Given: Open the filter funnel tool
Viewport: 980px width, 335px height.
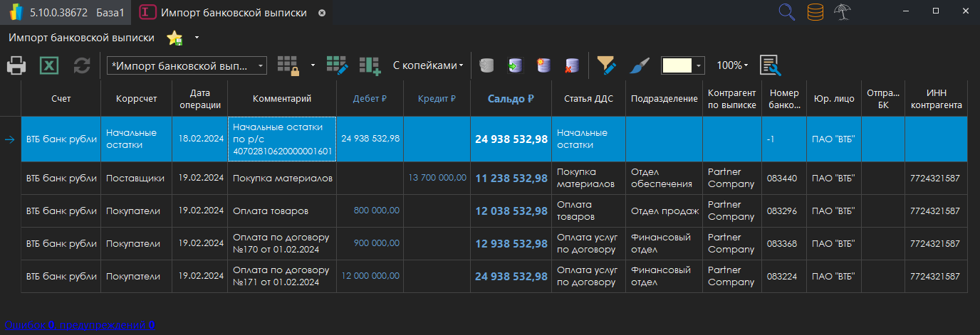Looking at the screenshot, I should click(x=606, y=65).
